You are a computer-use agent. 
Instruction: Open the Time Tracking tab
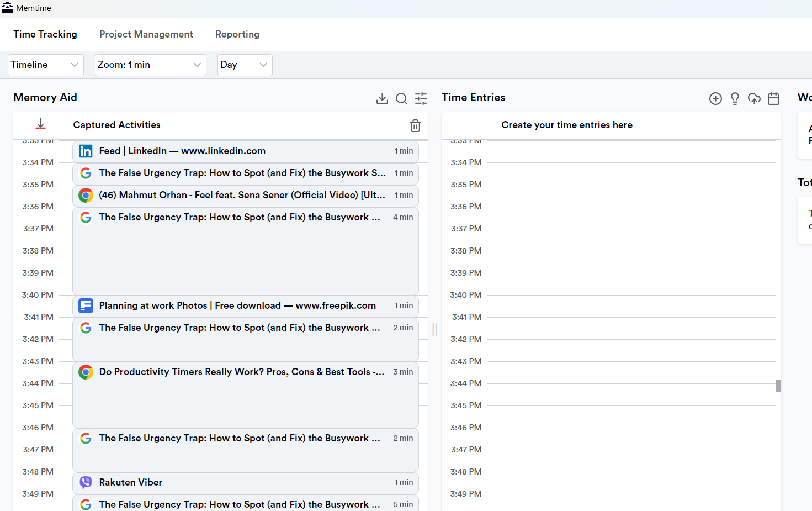pyautogui.click(x=45, y=34)
